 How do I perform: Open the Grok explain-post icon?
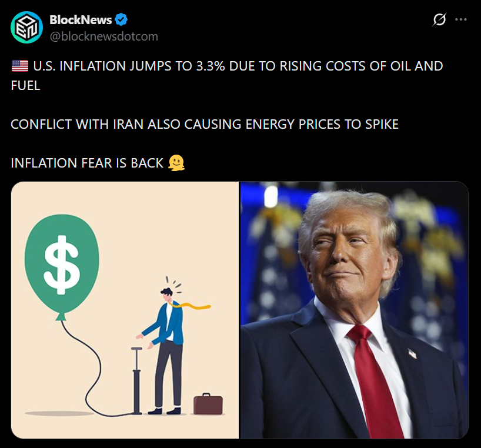[x=439, y=19]
